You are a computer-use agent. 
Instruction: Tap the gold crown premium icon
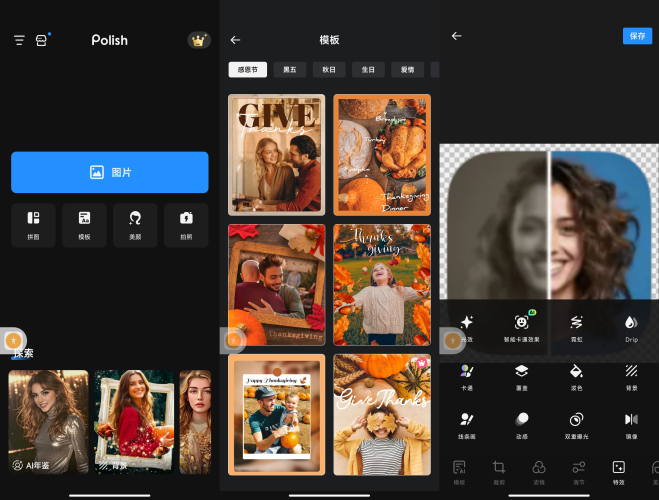[199, 40]
